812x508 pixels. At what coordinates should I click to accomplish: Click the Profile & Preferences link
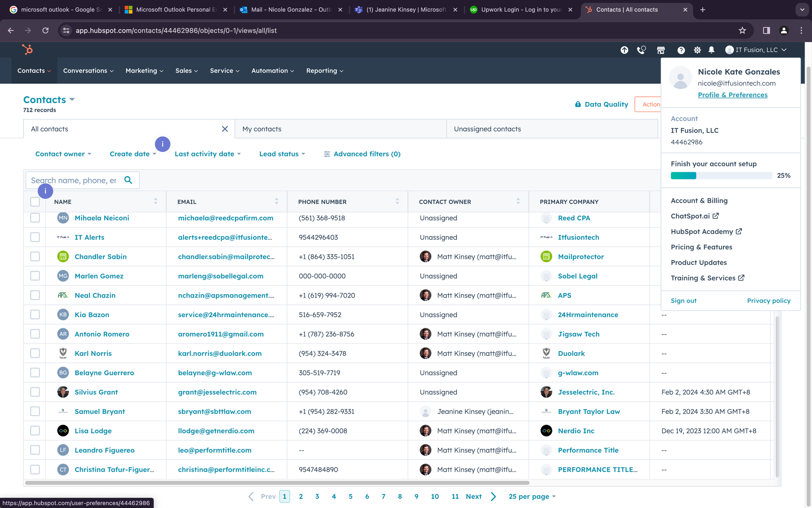click(732, 95)
